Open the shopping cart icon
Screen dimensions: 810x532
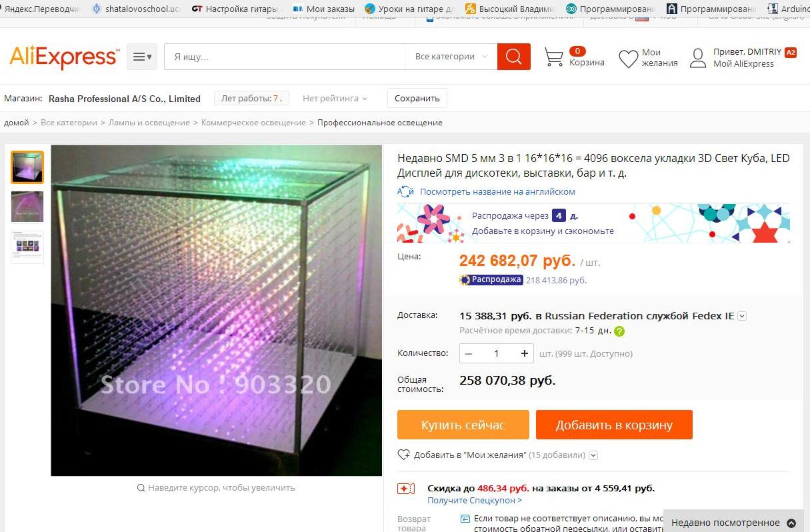tap(554, 57)
